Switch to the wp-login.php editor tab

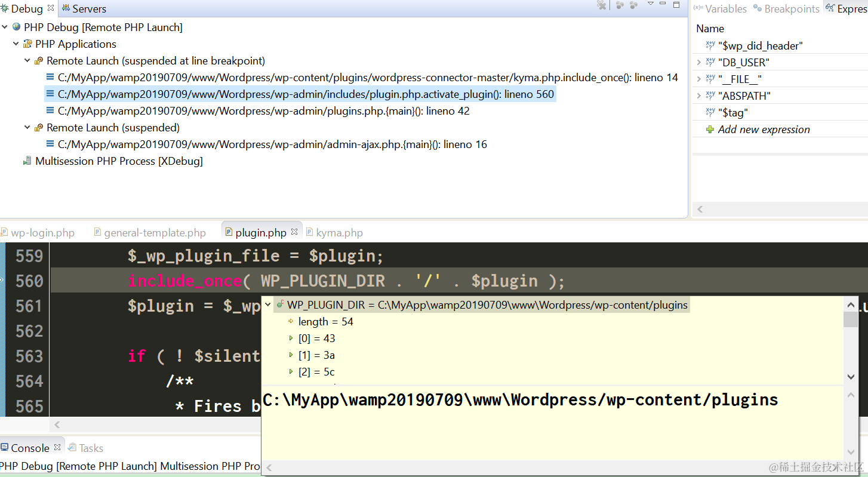click(42, 233)
